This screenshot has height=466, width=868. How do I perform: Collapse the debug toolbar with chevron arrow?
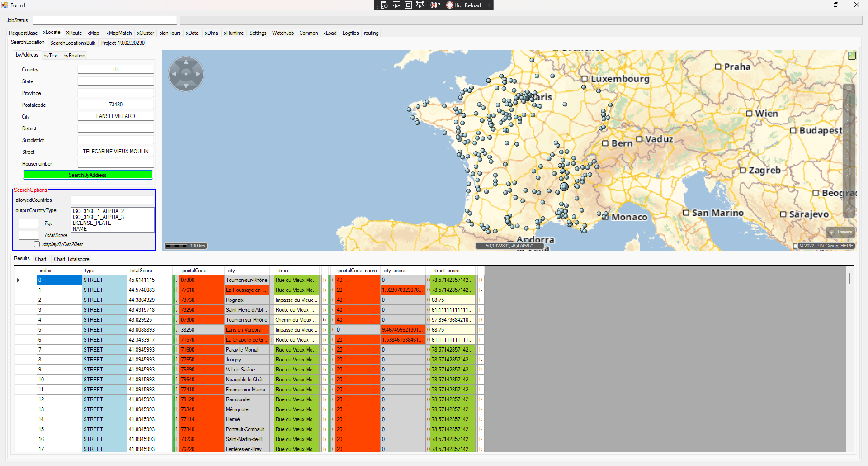point(489,5)
